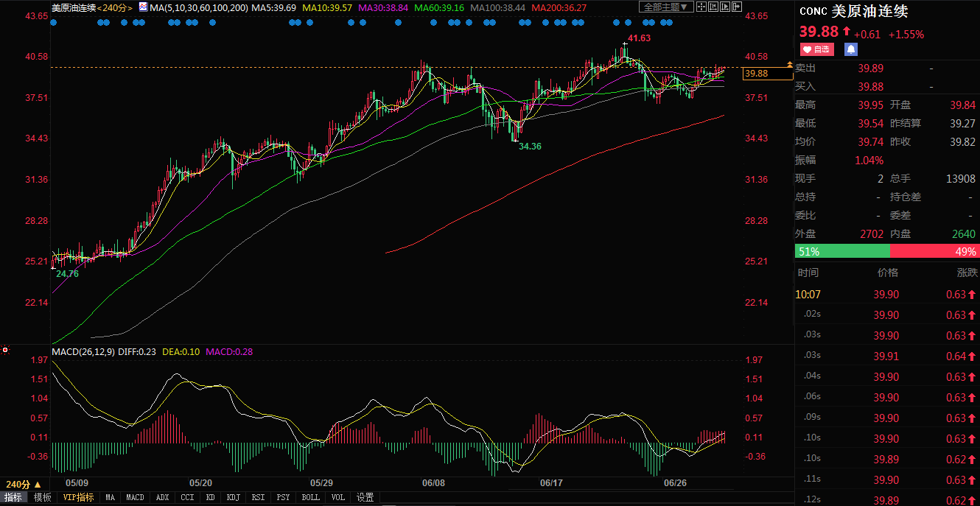Open indicator 设置 button
Image resolution: width=980 pixels, height=506 pixels.
(x=365, y=497)
